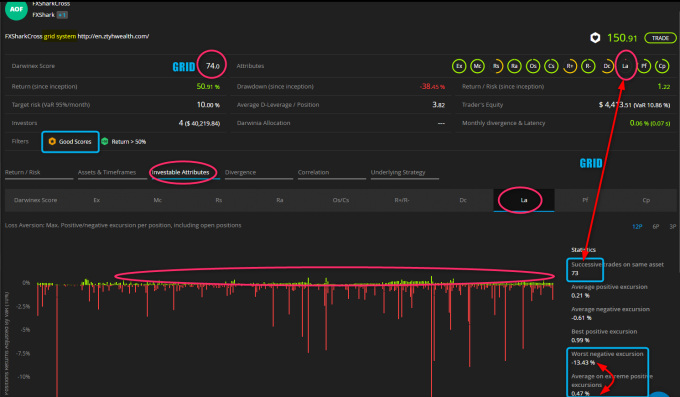Click the AOF green avatar circle
Image resolution: width=680 pixels, height=397 pixels.
(x=16, y=9)
